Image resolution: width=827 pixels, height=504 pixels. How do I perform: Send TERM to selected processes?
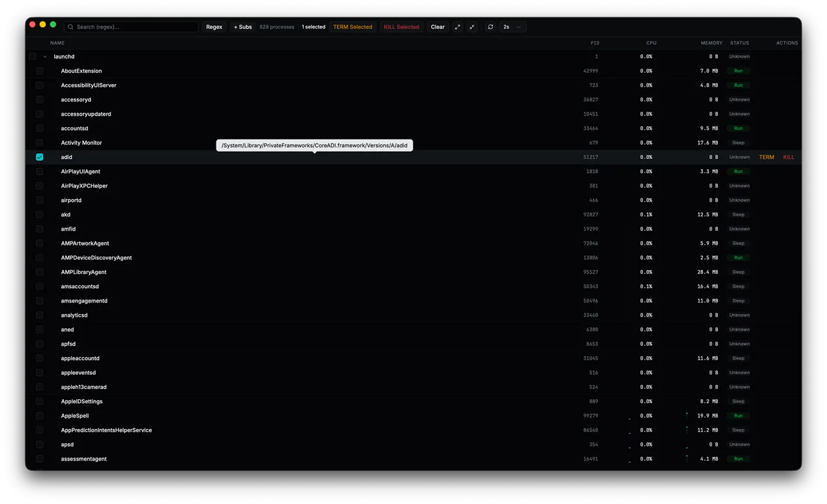353,27
